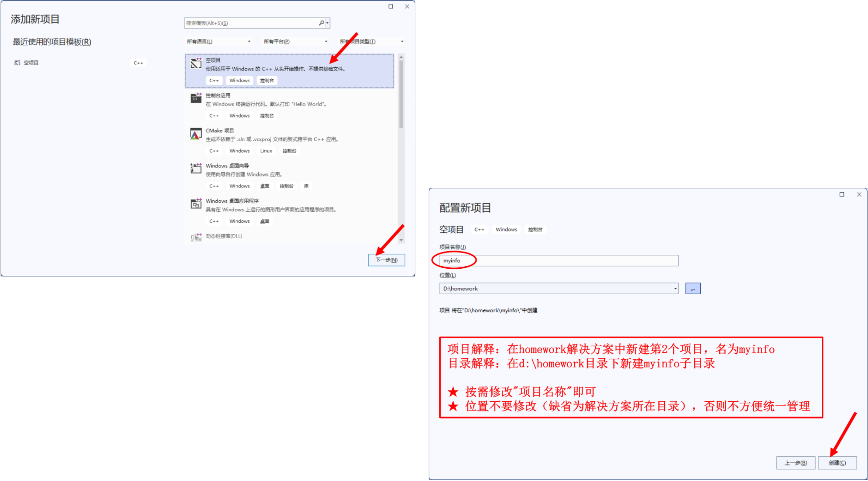Image resolution: width=868 pixels, height=481 pixels.
Task: Go back with the 上一步(B) button
Action: coord(795,463)
